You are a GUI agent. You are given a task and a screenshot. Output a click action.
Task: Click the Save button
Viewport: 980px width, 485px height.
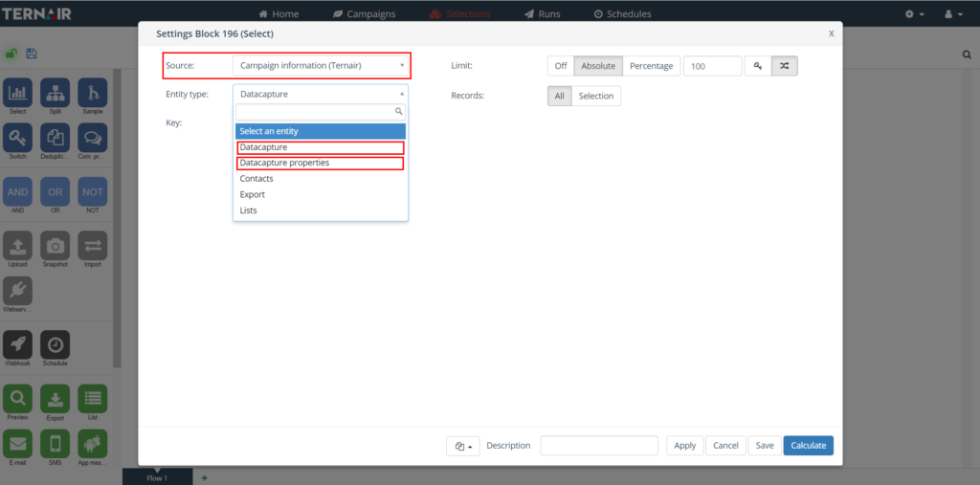pyautogui.click(x=765, y=446)
